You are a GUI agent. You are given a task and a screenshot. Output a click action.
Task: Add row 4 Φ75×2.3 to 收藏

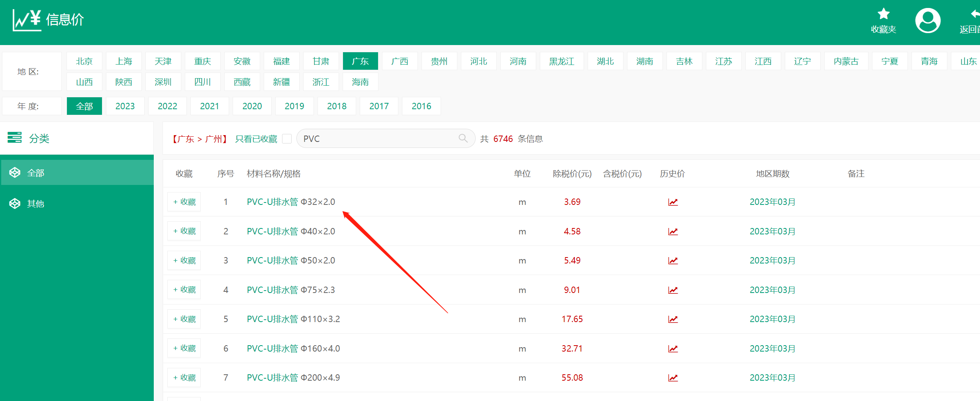184,290
